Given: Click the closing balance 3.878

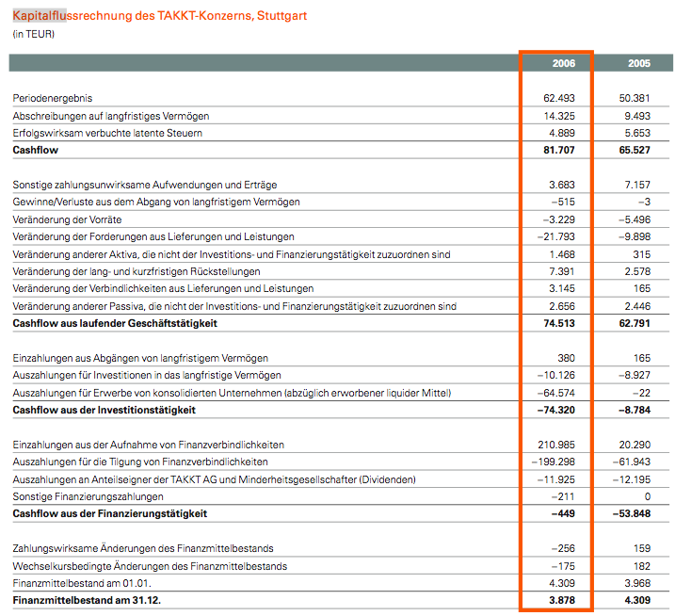Looking at the screenshot, I should point(562,601).
